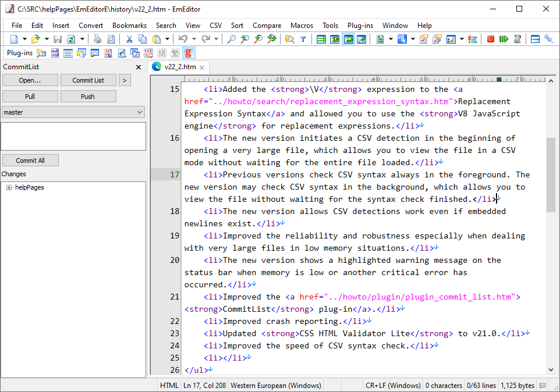
Task: Open the Paste dropdown arrow
Action: (x=167, y=39)
